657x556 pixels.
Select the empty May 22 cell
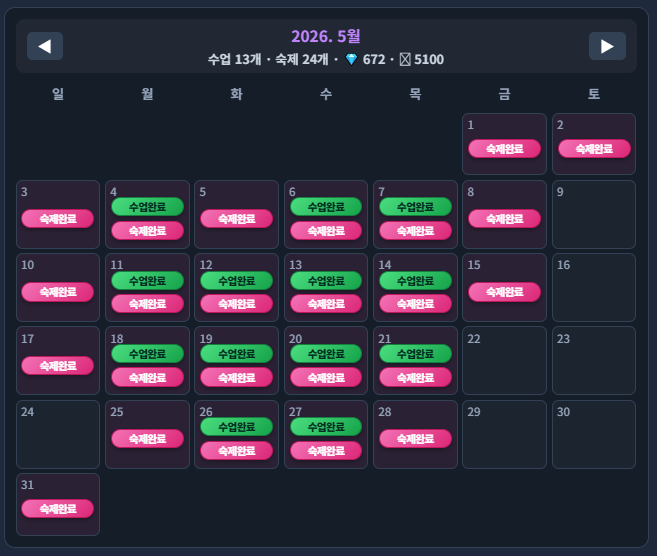click(x=504, y=361)
